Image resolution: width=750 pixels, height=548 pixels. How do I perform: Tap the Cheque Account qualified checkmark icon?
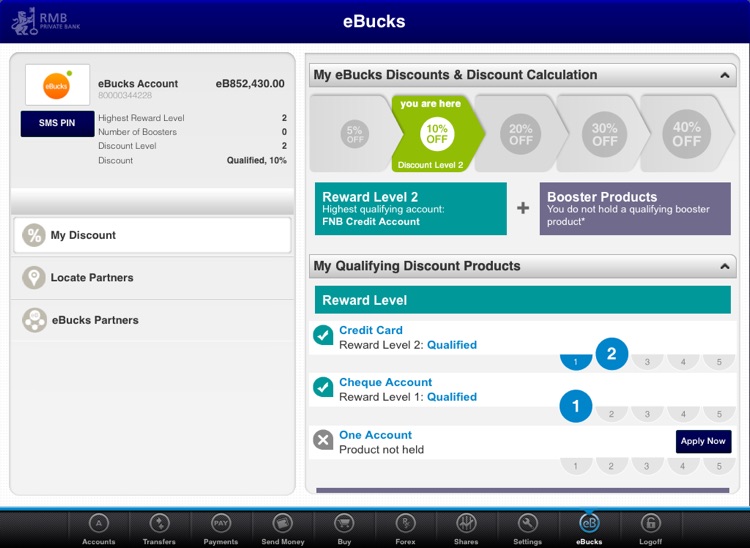point(323,387)
